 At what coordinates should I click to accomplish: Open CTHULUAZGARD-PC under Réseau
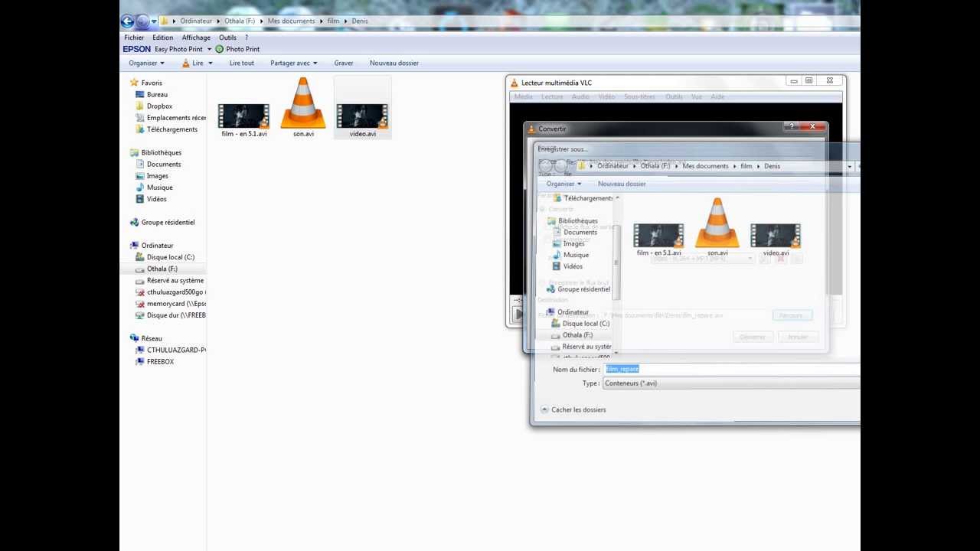point(170,350)
